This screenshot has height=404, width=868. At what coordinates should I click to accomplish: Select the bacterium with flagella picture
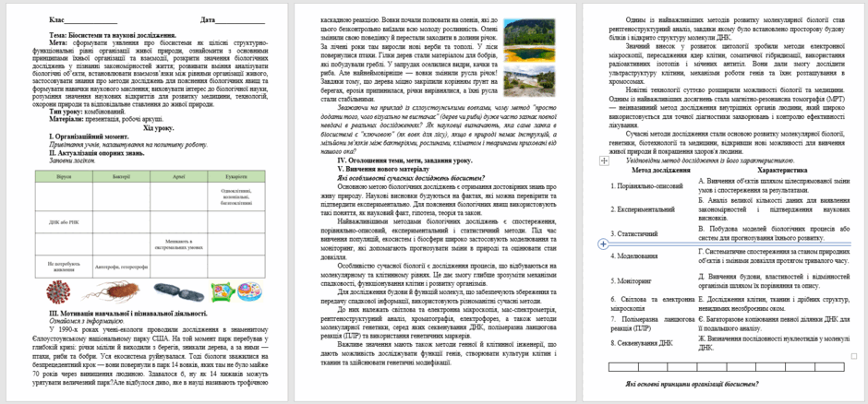click(x=111, y=291)
